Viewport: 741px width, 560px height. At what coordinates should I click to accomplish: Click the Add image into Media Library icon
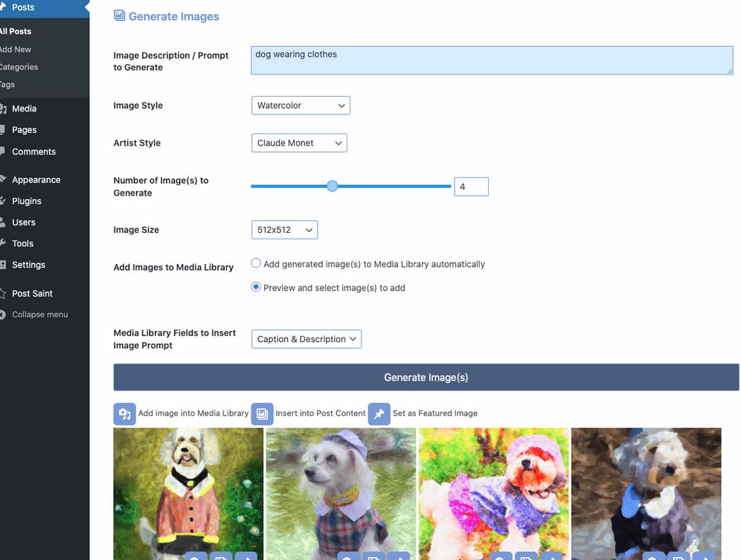point(125,414)
